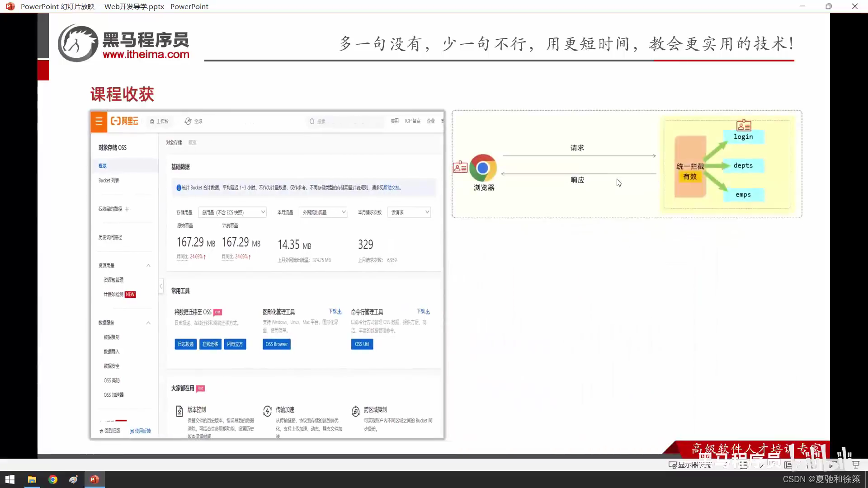Select 概览 in the OSS sidebar
Screen dimensions: 868x488
[x=125, y=166]
